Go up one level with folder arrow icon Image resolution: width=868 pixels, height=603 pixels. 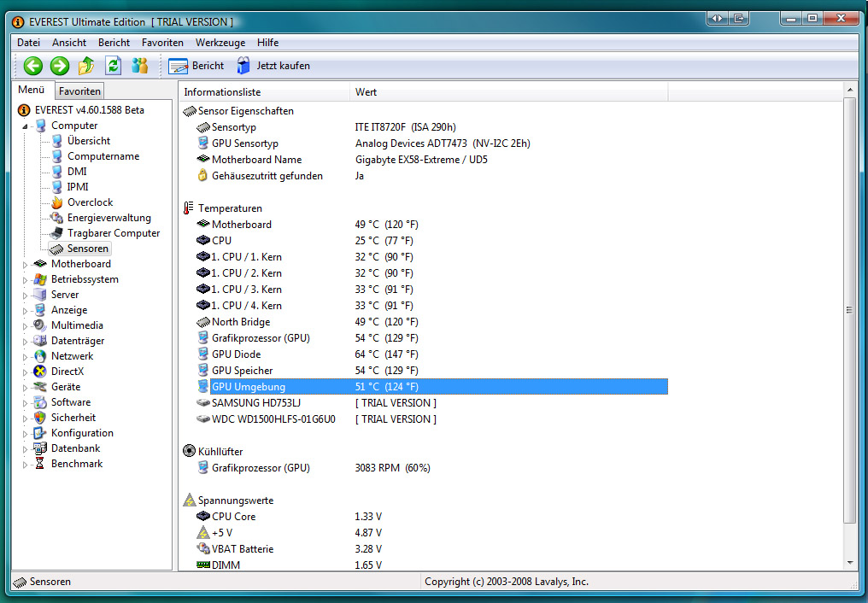[86, 66]
